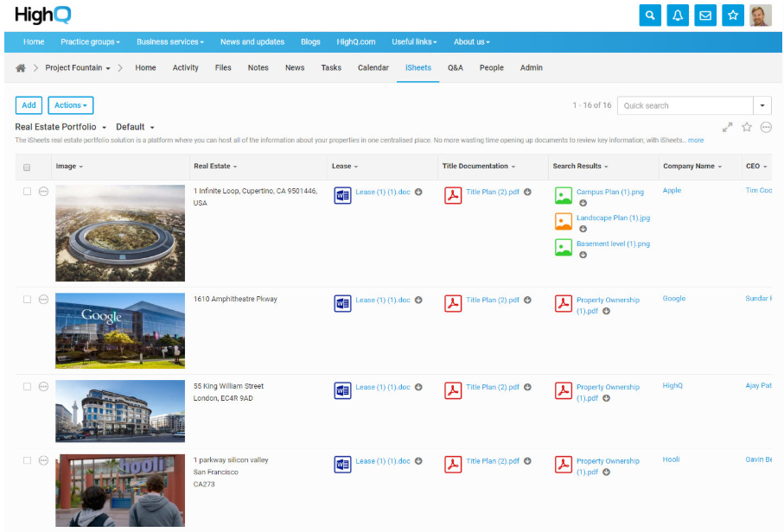Select the 1 parkway silicon valley row checkbox
784x532 pixels.
point(27,460)
